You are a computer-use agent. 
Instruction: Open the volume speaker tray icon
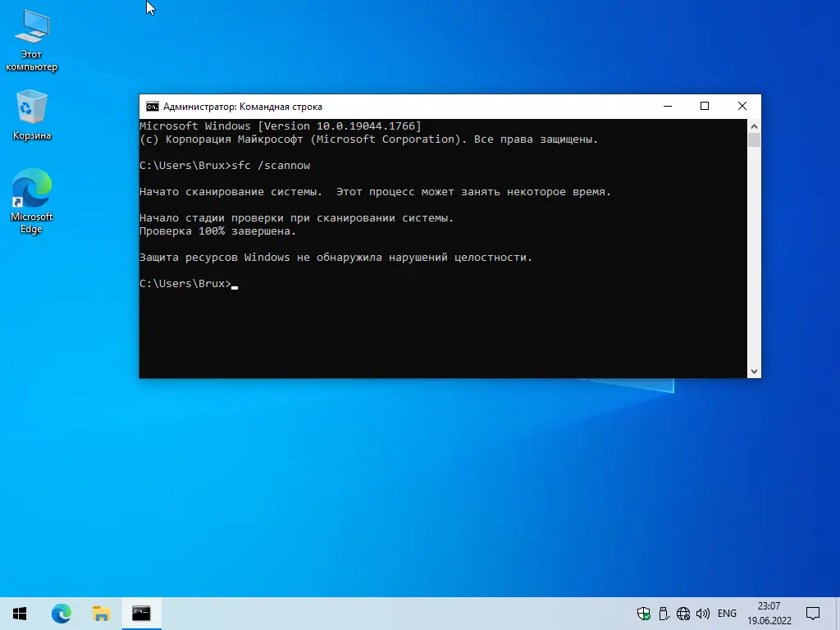[x=703, y=614]
